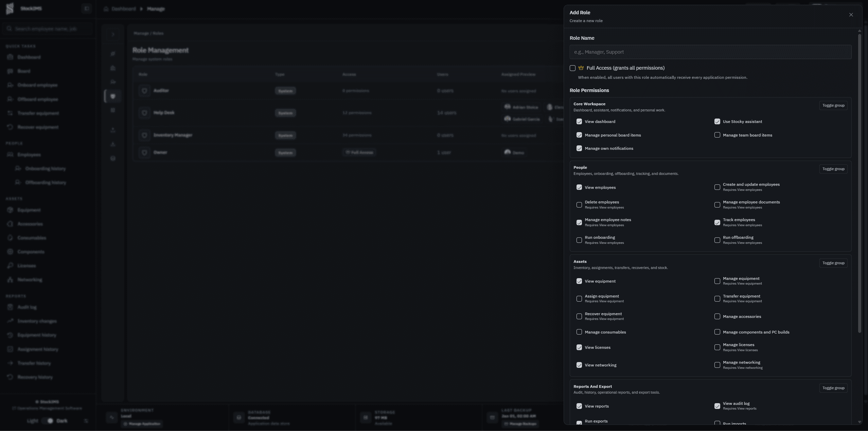Check Manage accessories permission
The image size is (868, 431).
717,317
